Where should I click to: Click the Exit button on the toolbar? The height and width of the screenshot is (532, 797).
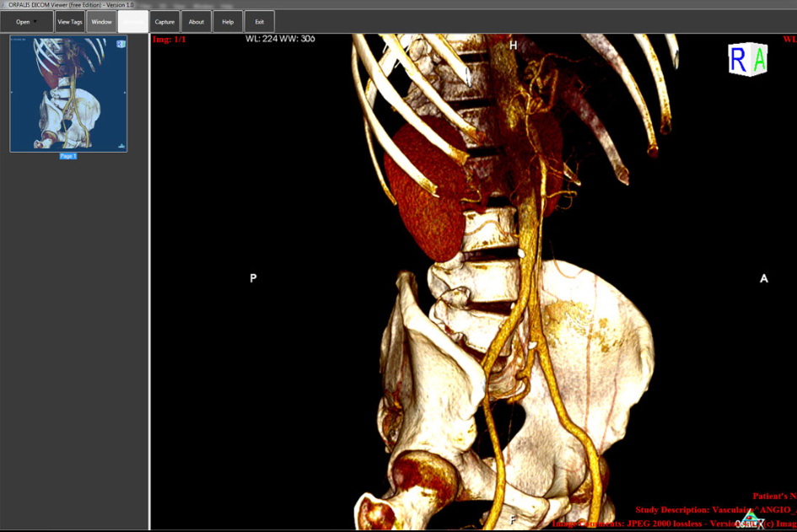click(259, 21)
